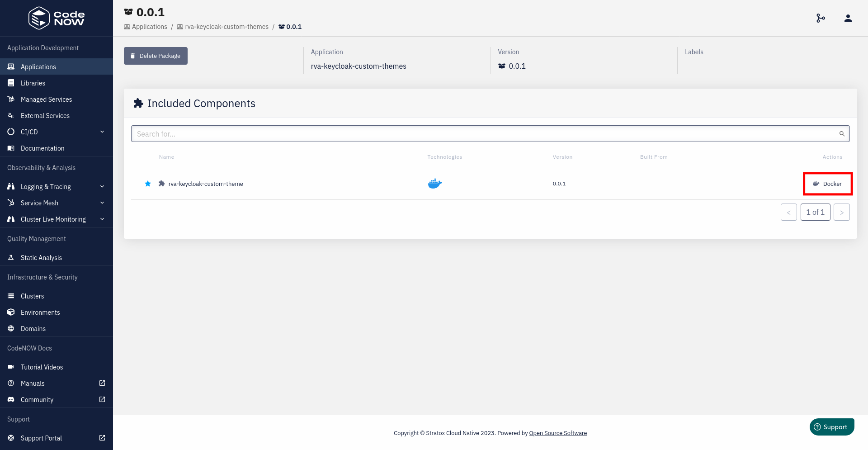Image resolution: width=868 pixels, height=450 pixels.
Task: Click the Built From column header
Action: point(654,157)
